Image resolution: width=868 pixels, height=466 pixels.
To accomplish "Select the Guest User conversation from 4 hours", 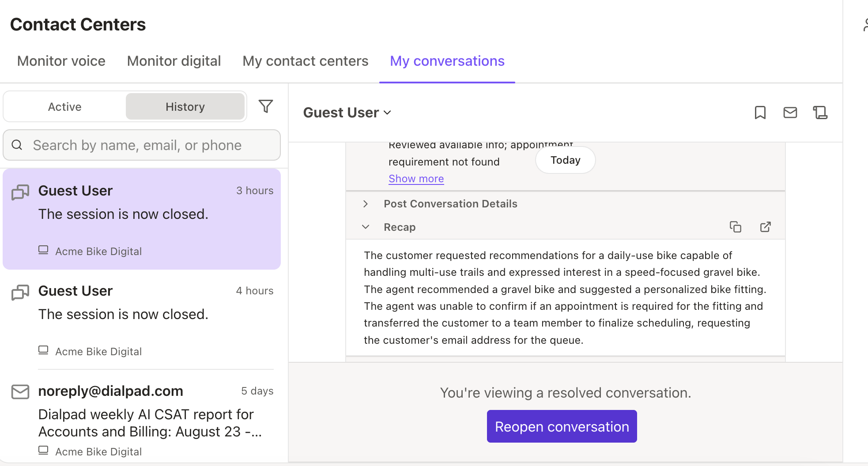I will [x=142, y=319].
